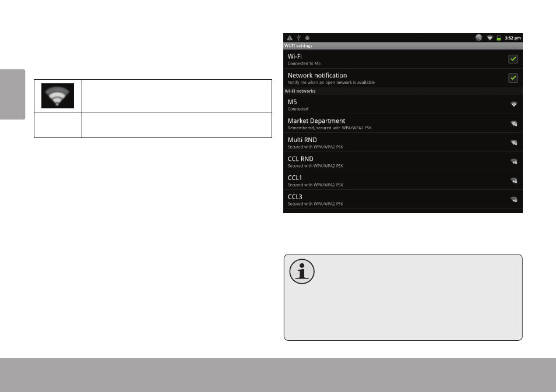
Task: Click the Market Department secured signal icon
Action: pyautogui.click(x=514, y=123)
